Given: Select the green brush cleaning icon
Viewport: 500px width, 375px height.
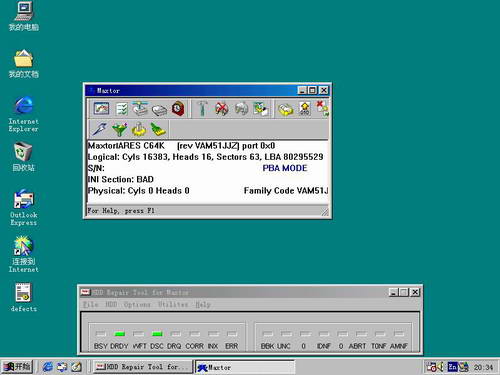Looking at the screenshot, I should coord(158,129).
